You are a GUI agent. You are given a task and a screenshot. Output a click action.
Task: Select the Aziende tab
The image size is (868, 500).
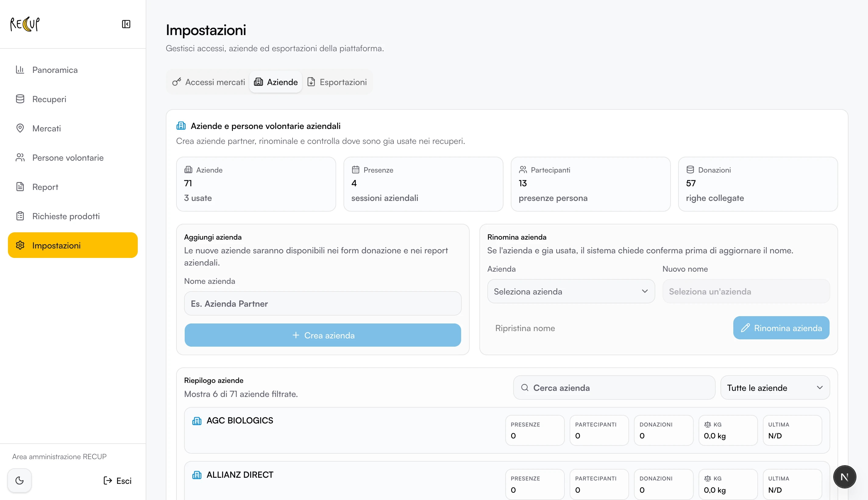pos(276,82)
